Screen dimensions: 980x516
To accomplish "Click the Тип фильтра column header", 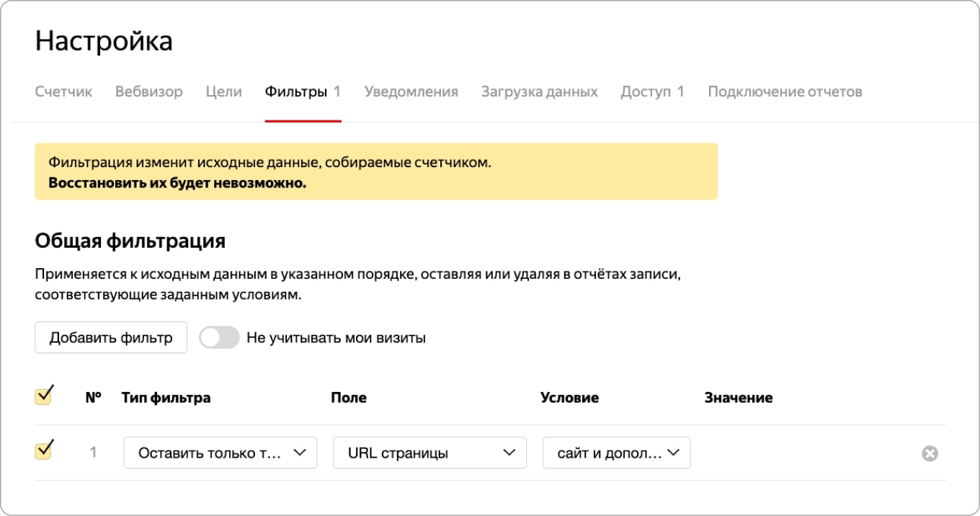I will [166, 398].
